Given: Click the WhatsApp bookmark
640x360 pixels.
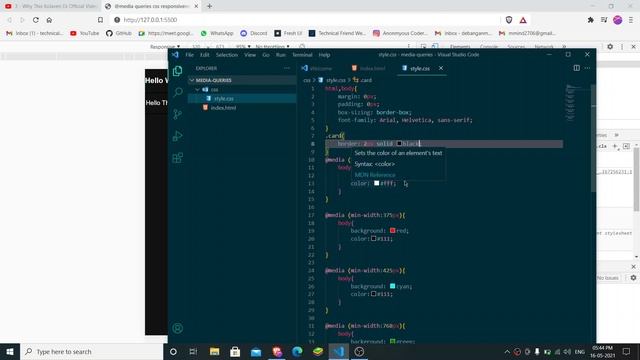Looking at the screenshot, I should click(217, 33).
